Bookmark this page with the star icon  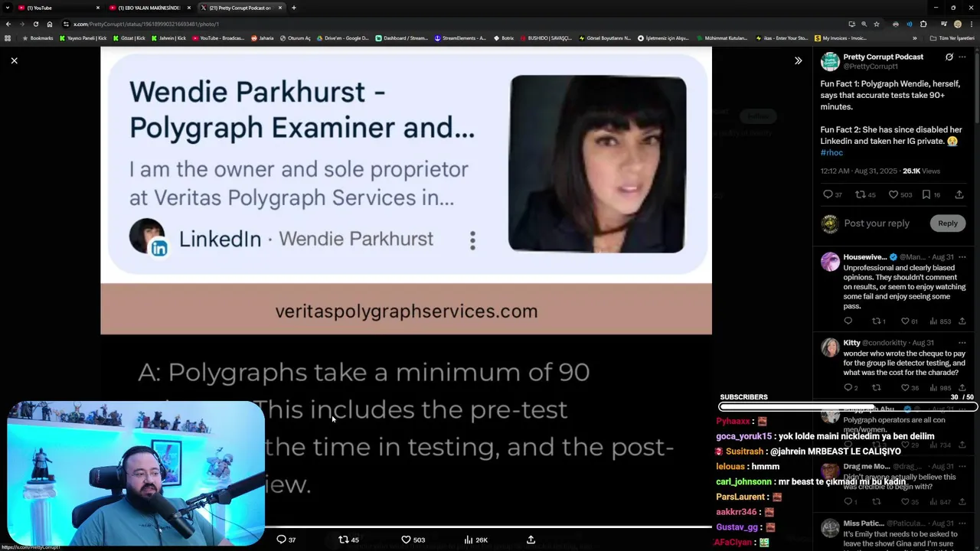pos(877,24)
